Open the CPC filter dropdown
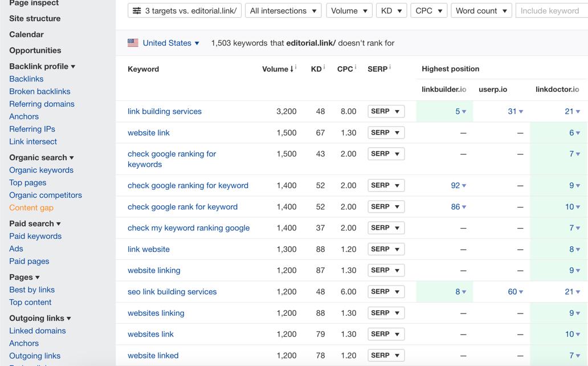The width and height of the screenshot is (588, 366). [x=428, y=11]
